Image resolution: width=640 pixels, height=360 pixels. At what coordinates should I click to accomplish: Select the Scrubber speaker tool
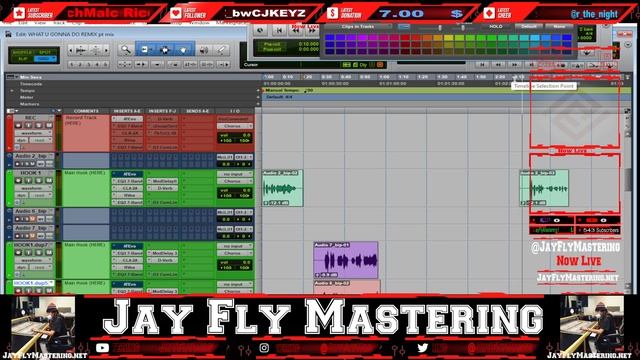click(x=203, y=50)
